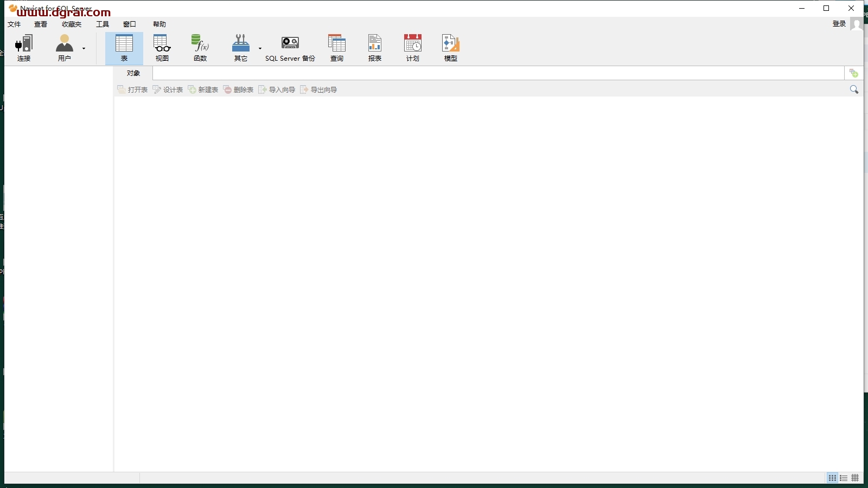Open the 其它 (Others) toolbar icon
The image size is (868, 488).
click(x=241, y=48)
